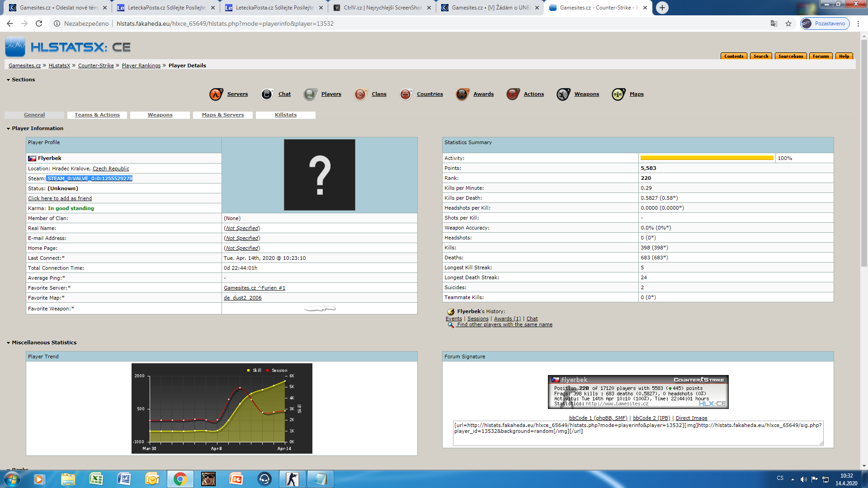Open the Counter-Strike taskbar icon
Image resolution: width=868 pixels, height=488 pixels.
[x=292, y=479]
